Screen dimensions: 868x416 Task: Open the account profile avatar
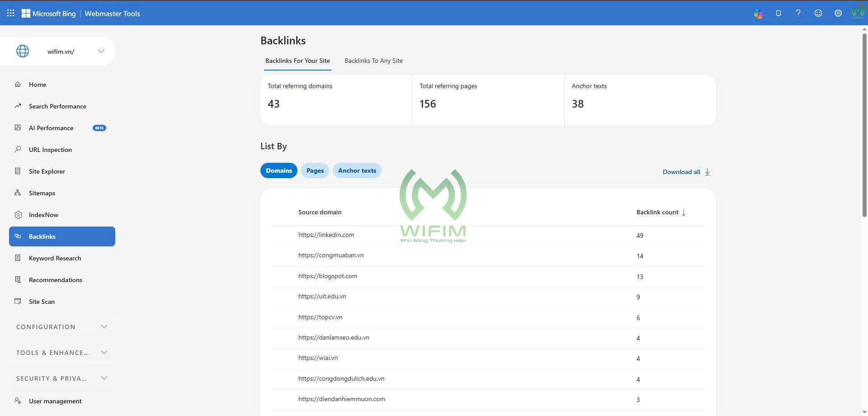point(858,13)
